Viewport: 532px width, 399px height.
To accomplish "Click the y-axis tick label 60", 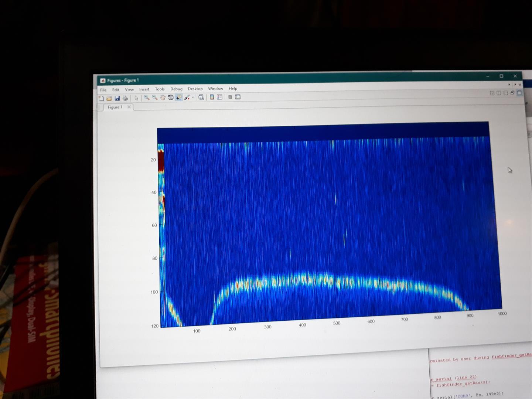I will [x=154, y=225].
